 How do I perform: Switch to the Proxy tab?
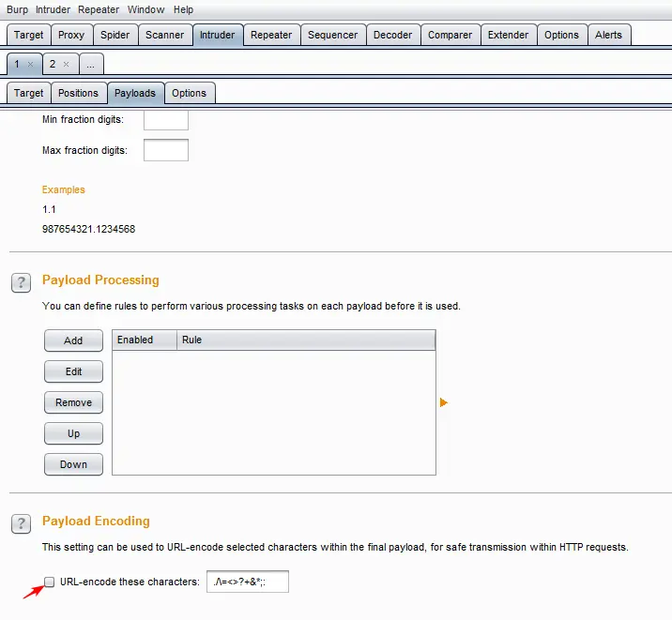[71, 35]
